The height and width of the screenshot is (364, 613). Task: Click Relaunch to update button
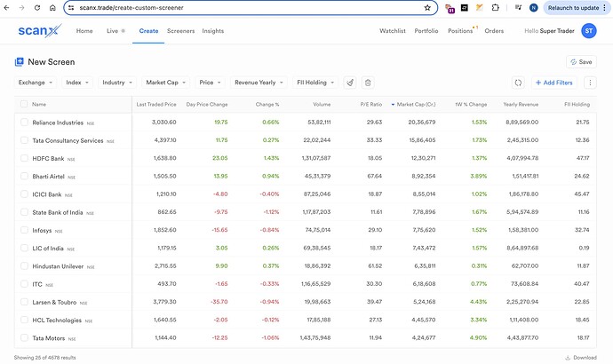(x=577, y=7)
